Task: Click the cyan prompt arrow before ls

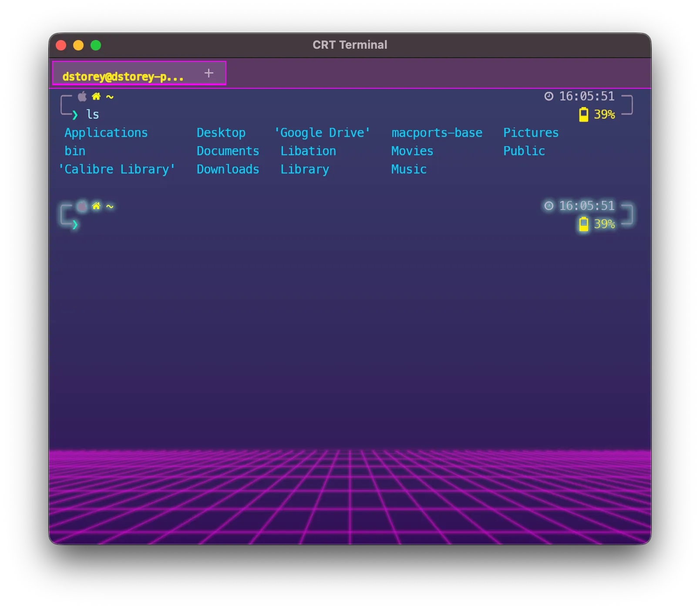Action: (x=75, y=115)
